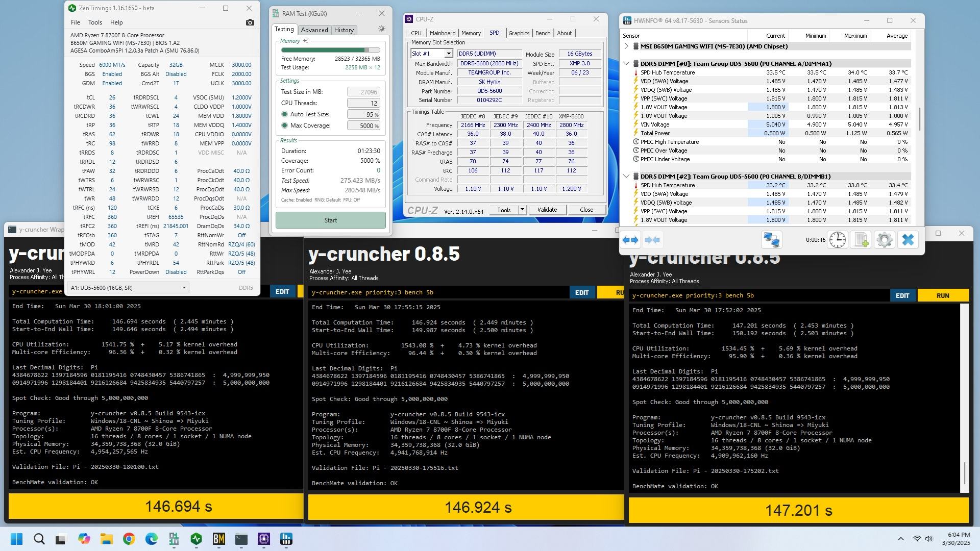Open ZenTimings DIMM module selector dropdown

click(x=128, y=288)
